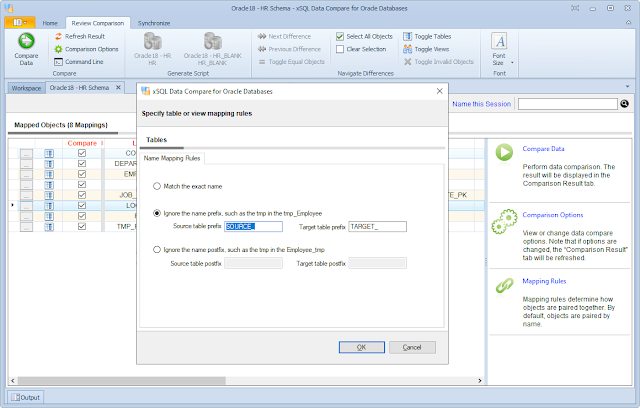Image resolution: width=640 pixels, height=408 pixels.
Task: Click table icon in the TMP_ row
Action: (x=49, y=226)
